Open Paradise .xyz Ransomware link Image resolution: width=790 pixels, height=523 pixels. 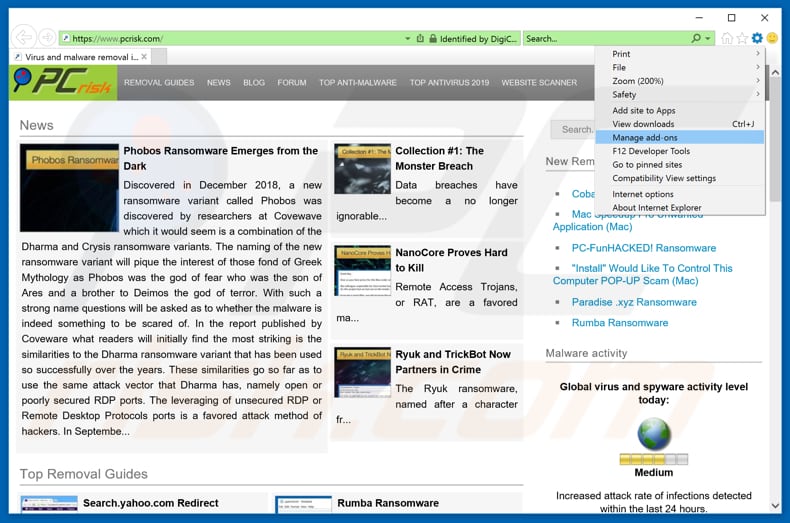[x=634, y=302]
